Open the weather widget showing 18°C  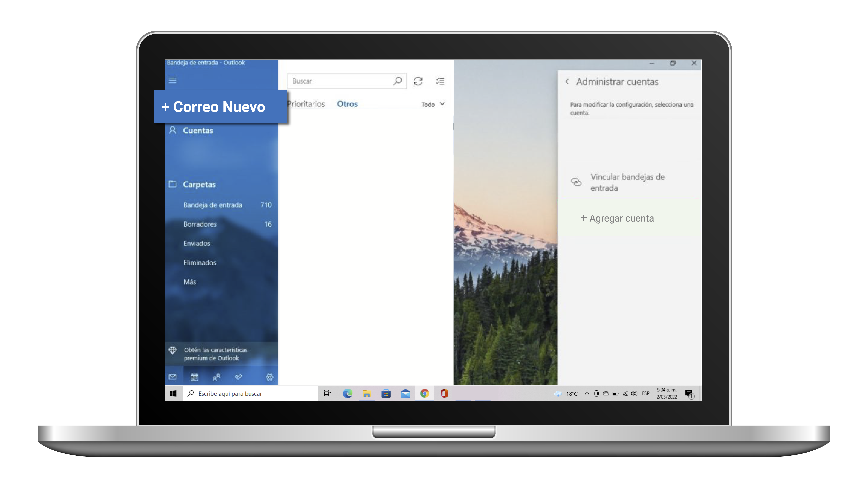click(566, 394)
